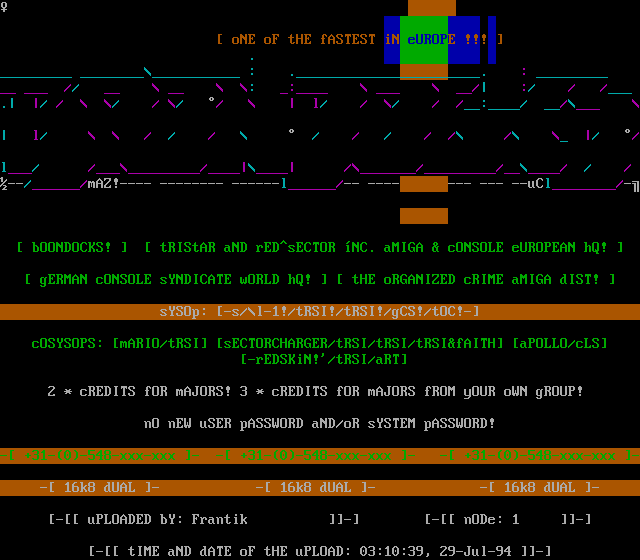Click cosysop [aPOLLO/cLS] entry

pos(560,343)
